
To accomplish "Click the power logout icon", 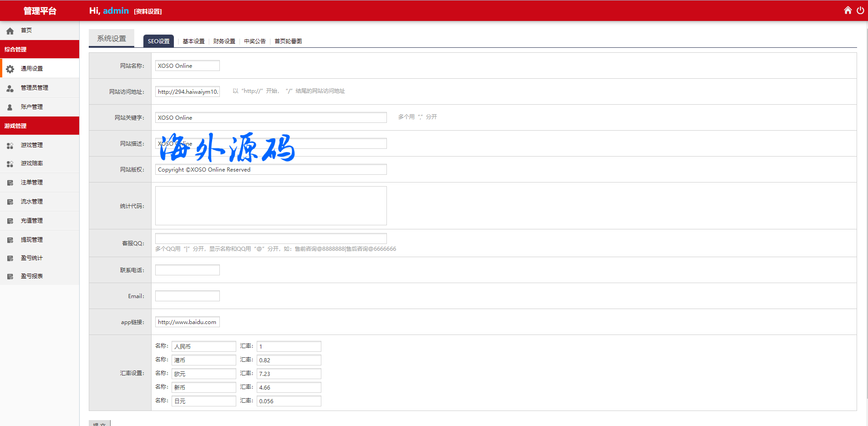I will [860, 10].
